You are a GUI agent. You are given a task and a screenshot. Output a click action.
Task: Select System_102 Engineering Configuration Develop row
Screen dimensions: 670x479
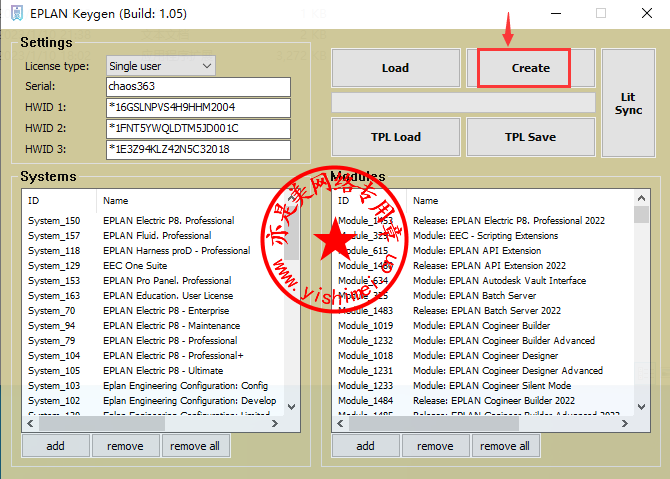click(x=153, y=400)
